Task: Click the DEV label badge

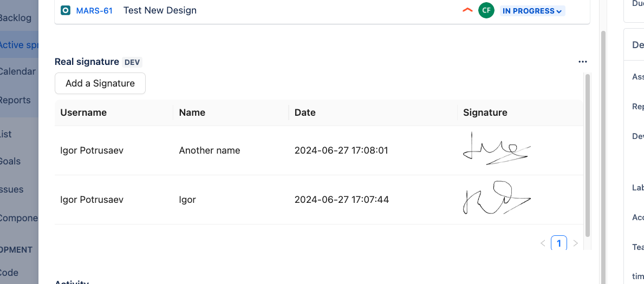Action: [132, 62]
